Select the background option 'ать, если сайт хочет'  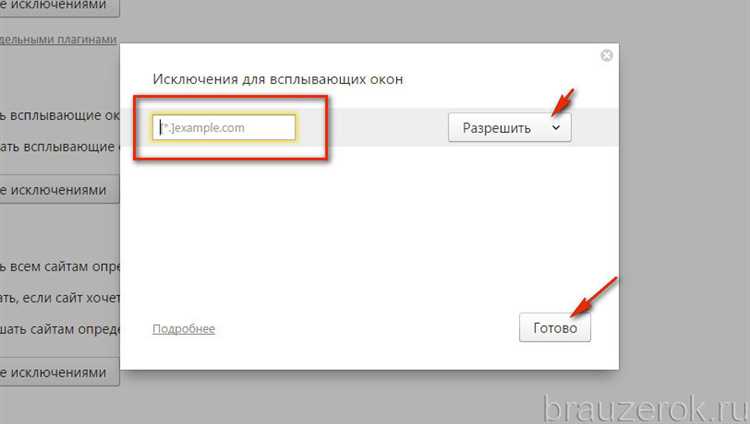[60, 298]
